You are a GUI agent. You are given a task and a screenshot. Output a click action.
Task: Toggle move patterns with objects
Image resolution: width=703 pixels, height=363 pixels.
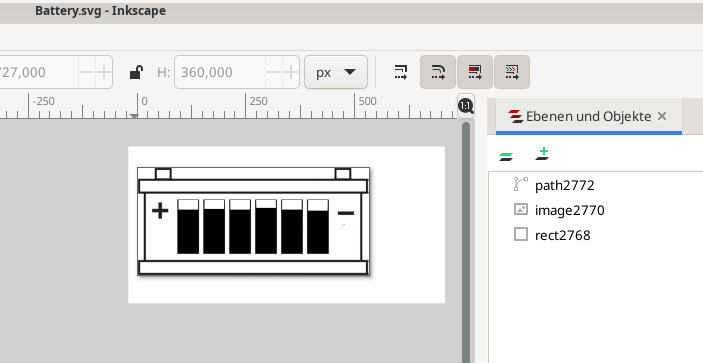[x=512, y=72]
